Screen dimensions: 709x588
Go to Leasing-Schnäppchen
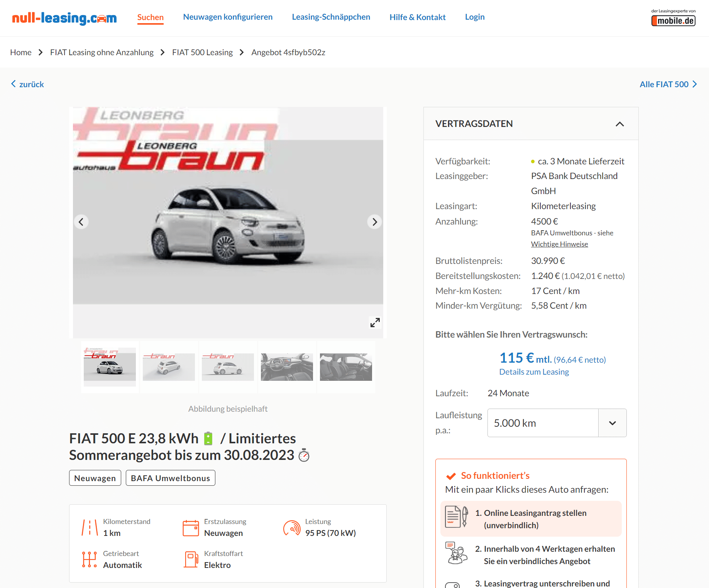coord(331,17)
